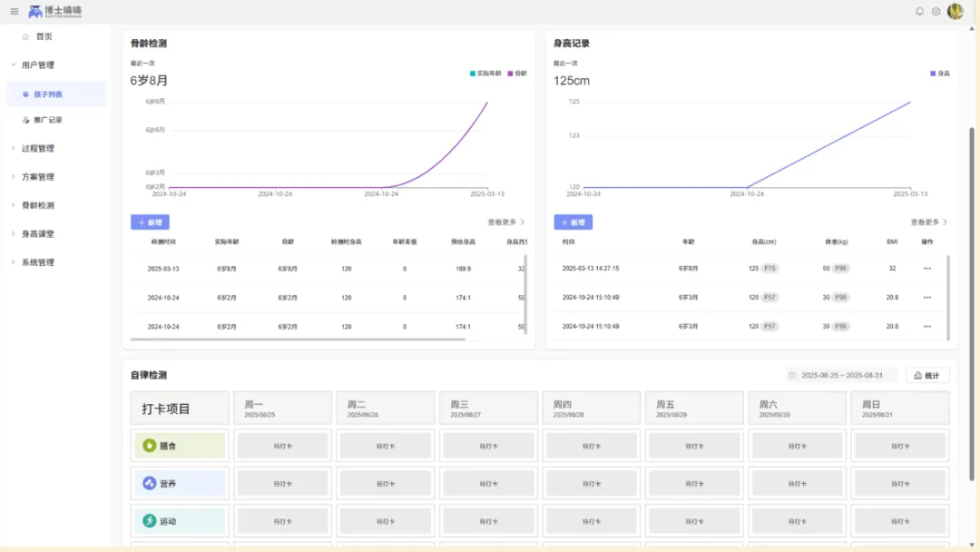Click 新增 in the 身高记录 card
This screenshot has height=552, width=980.
573,222
